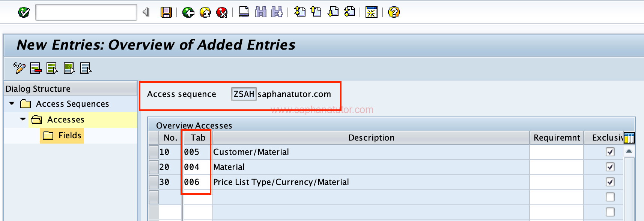Click the Select All rows icon
Screen dimensions: 644x221
(52, 68)
